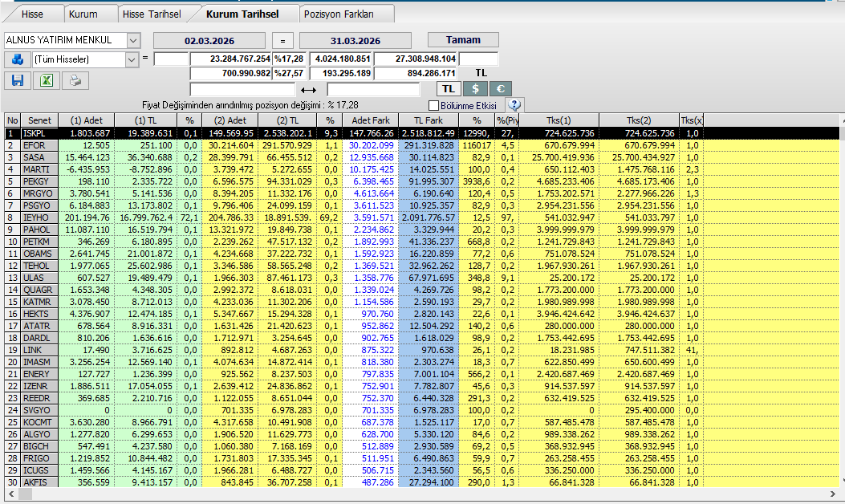
Task: Open help via the question mark icon
Action: tap(514, 105)
